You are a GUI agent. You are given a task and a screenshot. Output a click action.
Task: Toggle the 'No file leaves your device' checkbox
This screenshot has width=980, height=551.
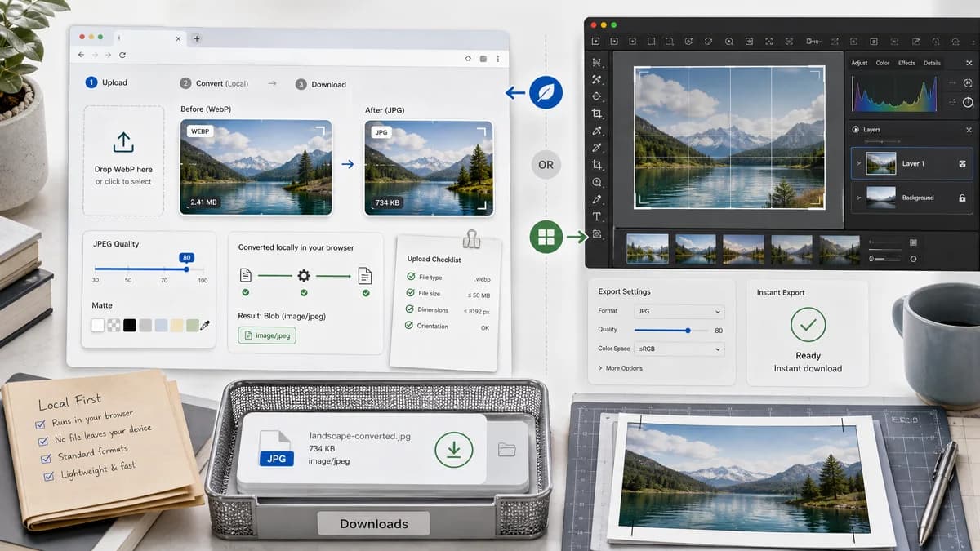tap(45, 442)
